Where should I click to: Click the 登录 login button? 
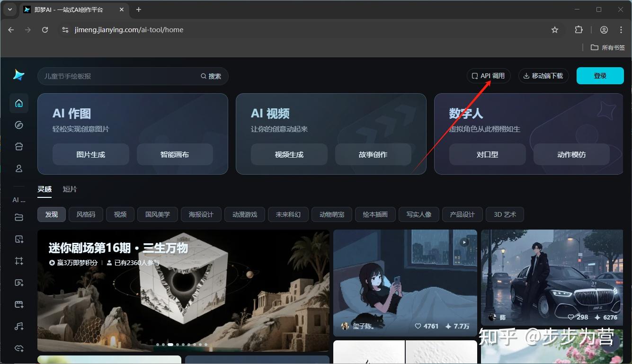coord(600,76)
